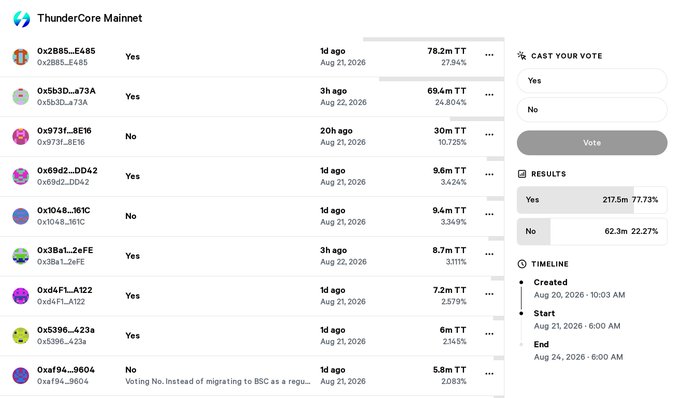The width and height of the screenshot is (680, 398).
Task: Click the '30m TT' voting power value
Action: [450, 131]
